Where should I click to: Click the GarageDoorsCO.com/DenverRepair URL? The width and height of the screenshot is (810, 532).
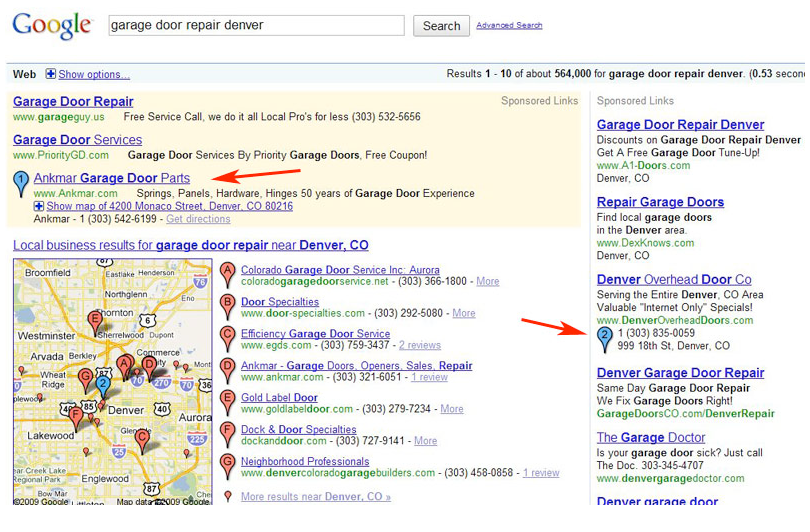click(686, 414)
